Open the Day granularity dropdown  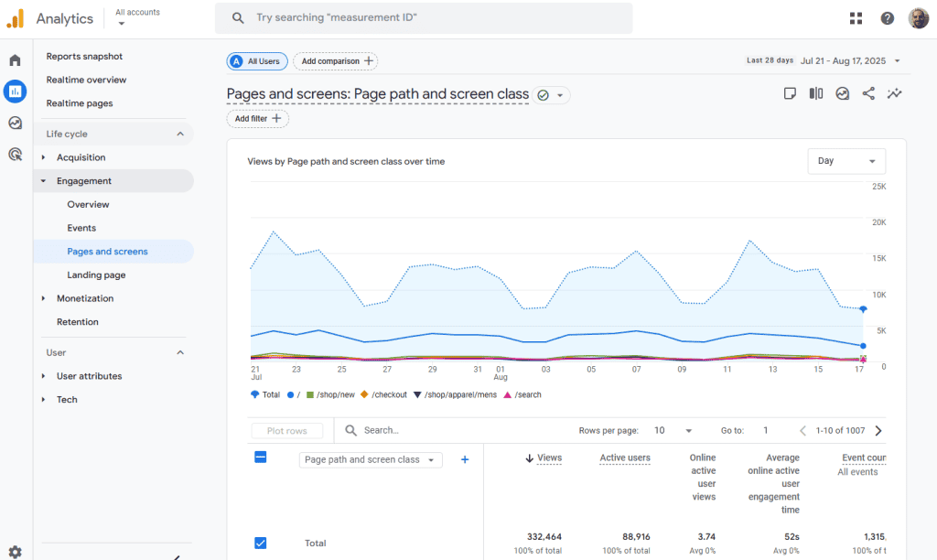click(845, 161)
